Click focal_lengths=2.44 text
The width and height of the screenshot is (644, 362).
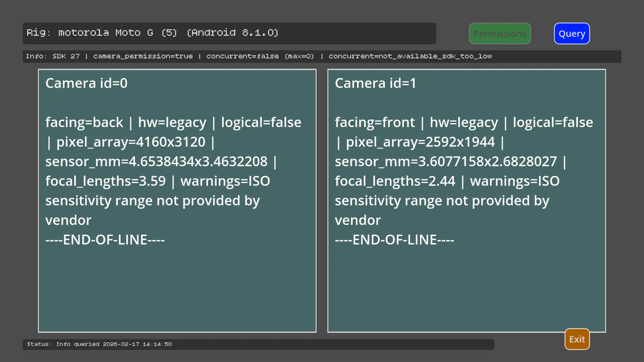point(395,181)
